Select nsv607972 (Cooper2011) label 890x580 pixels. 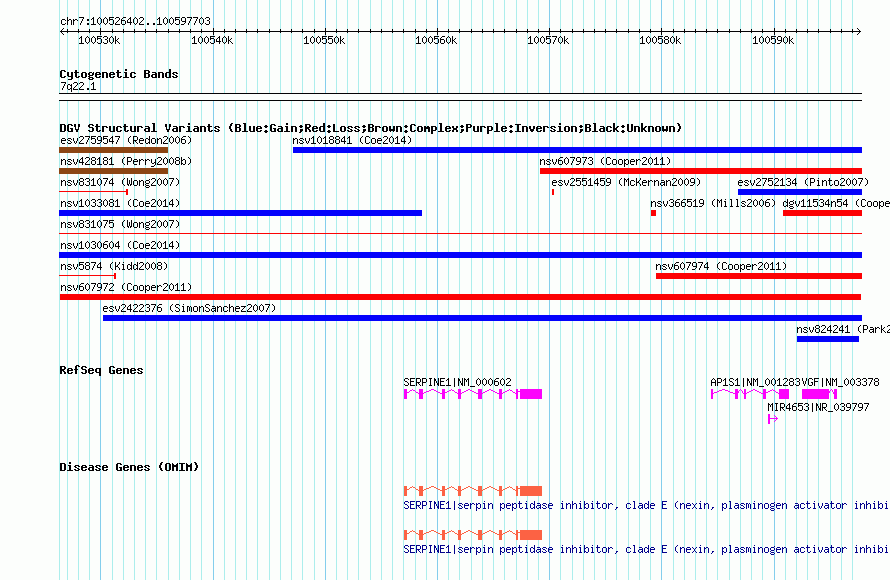[x=126, y=287]
